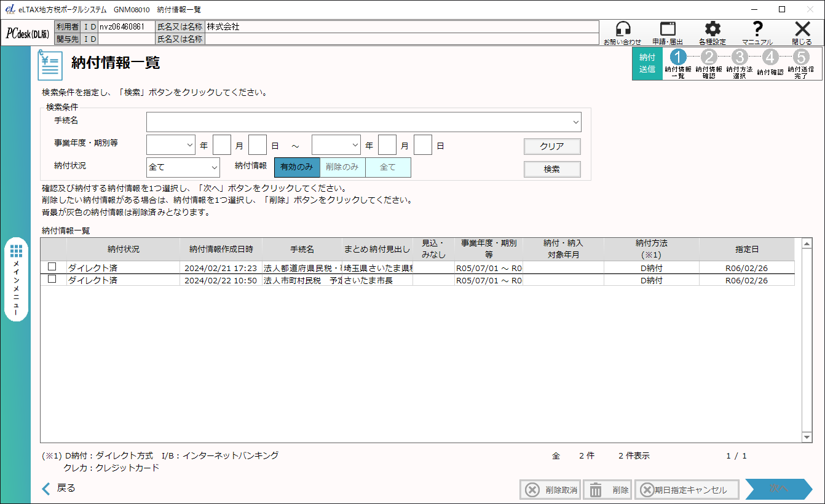
Task: Open the start era dropdown for 事業年度
Action: (171, 145)
